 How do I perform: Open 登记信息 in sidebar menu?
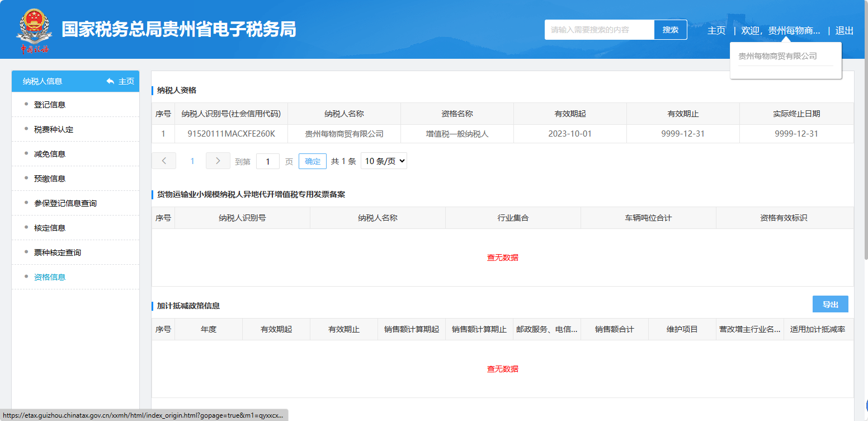50,105
